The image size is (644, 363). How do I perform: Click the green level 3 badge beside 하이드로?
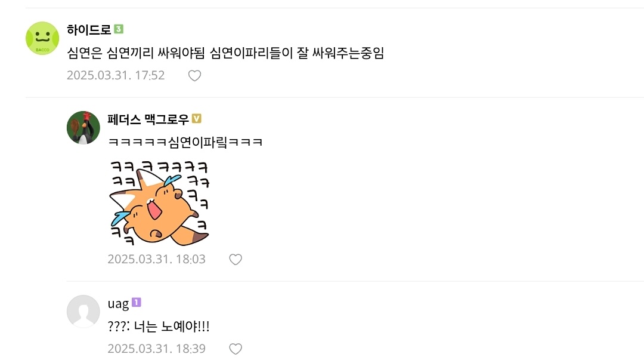click(119, 29)
